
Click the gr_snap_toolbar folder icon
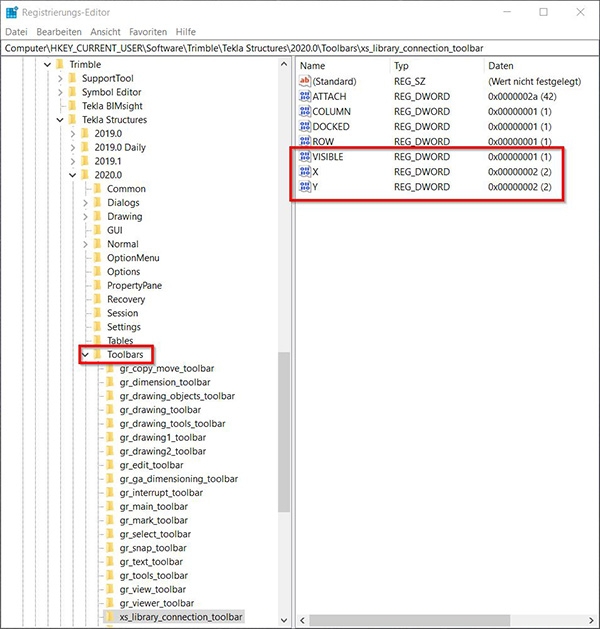(x=110, y=548)
